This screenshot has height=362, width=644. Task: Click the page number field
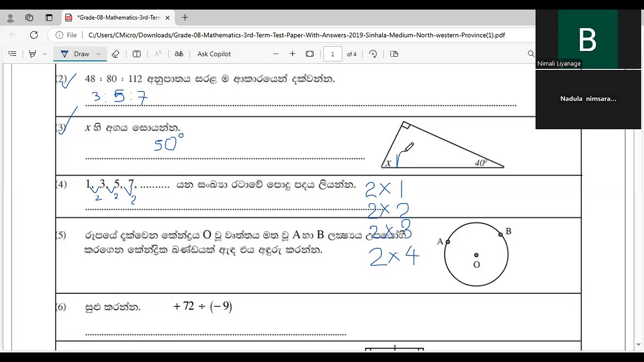click(333, 54)
